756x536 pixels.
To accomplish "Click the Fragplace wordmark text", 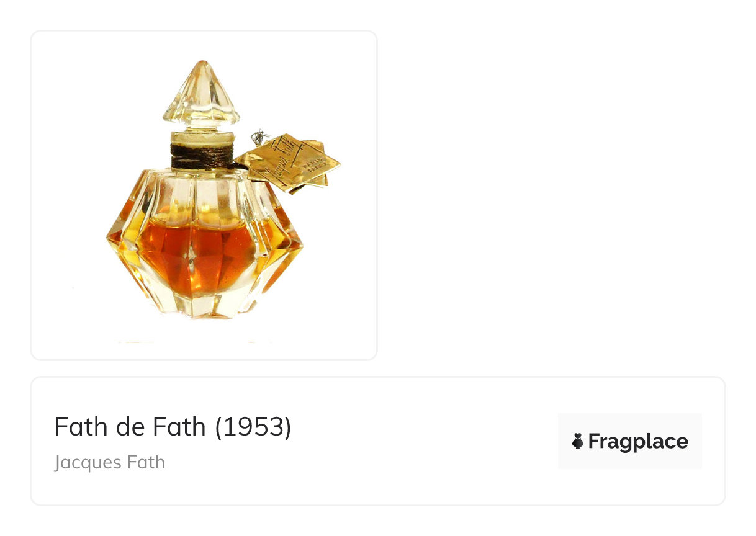I will pos(638,442).
